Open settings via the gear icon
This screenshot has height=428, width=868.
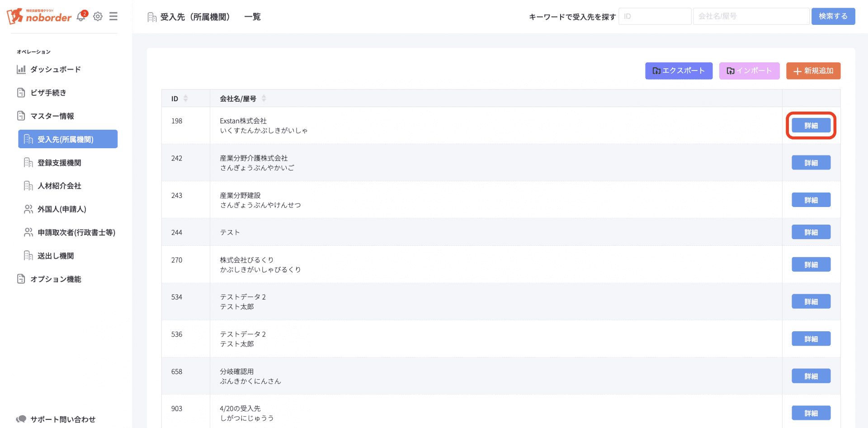pyautogui.click(x=98, y=17)
